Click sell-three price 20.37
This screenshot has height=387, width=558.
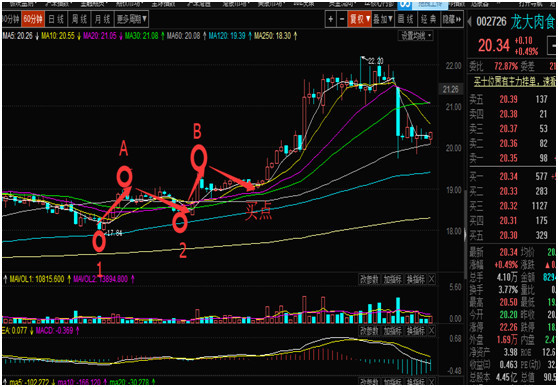[x=509, y=129]
